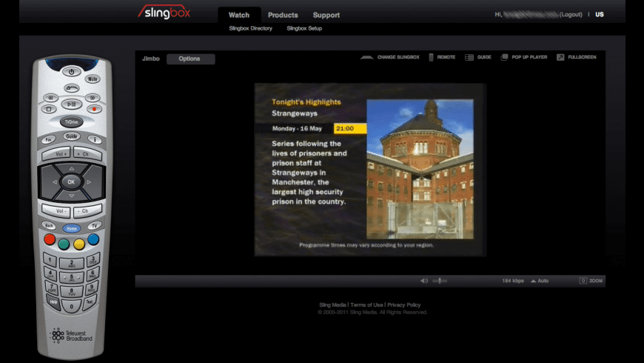
Task: Click number 4 on the remote keypad
Action: point(50,273)
